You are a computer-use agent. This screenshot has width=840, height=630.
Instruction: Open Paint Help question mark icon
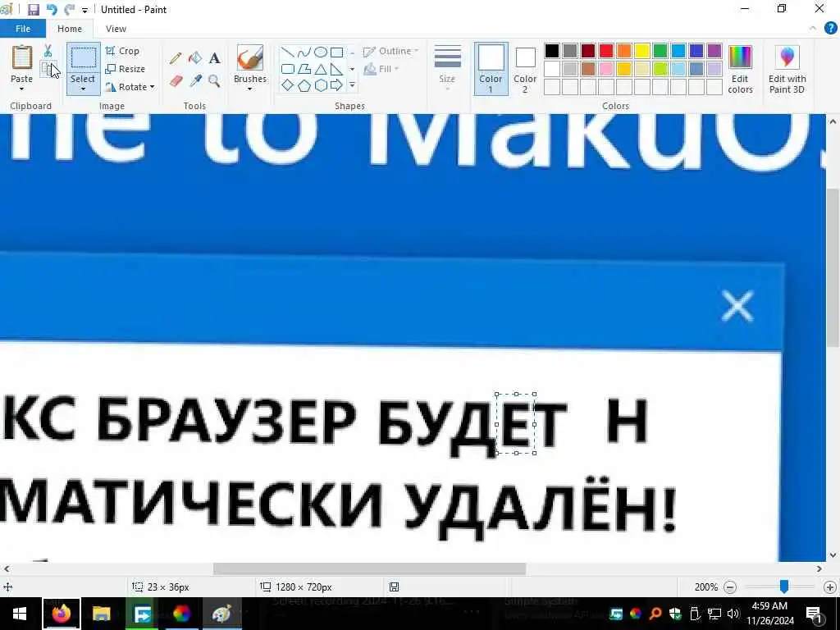[x=830, y=29]
